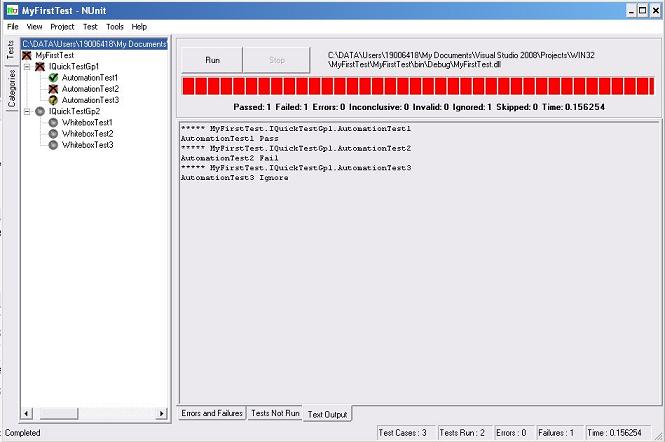Click the green pass icon beside AutomationTest1
665x442 pixels.
tap(53, 77)
